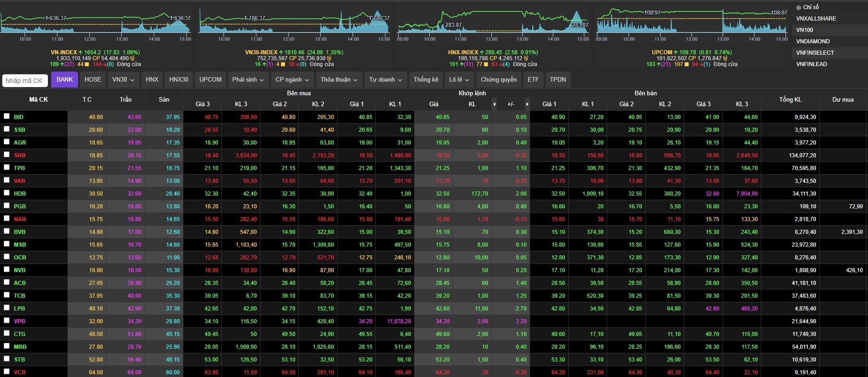Select the BANK tab

65,79
